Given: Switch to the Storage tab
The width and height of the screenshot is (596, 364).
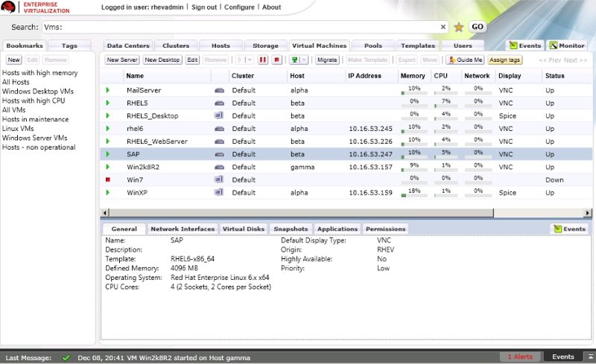Looking at the screenshot, I should (x=265, y=45).
